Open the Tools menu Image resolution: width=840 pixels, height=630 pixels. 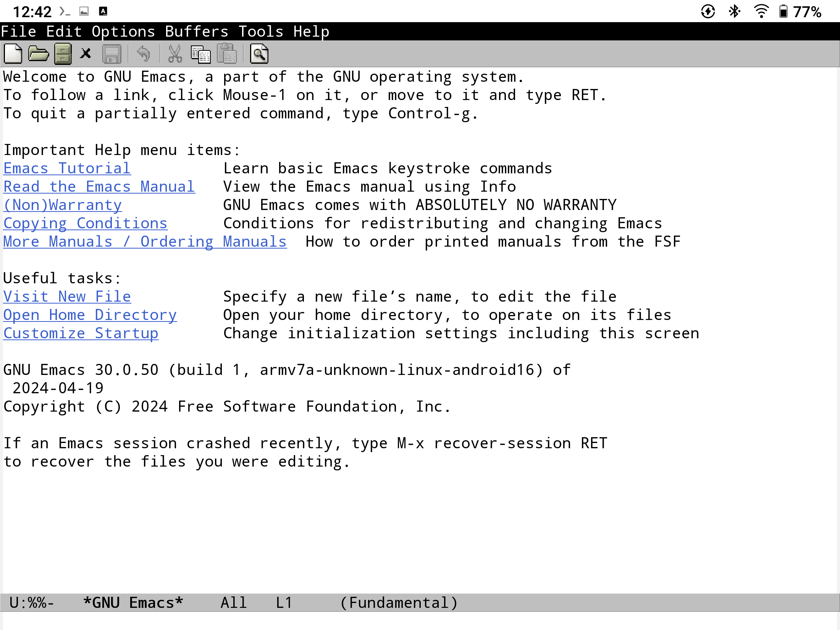coord(261,31)
